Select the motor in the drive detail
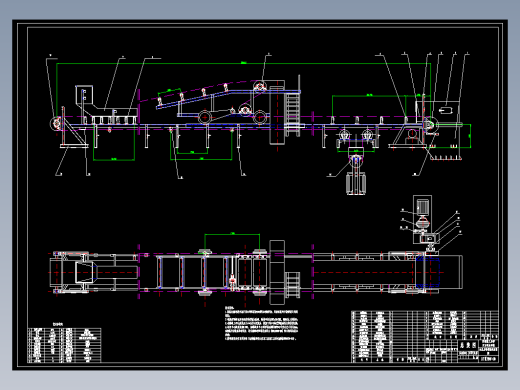This screenshot has width=520, height=390. click(x=423, y=206)
